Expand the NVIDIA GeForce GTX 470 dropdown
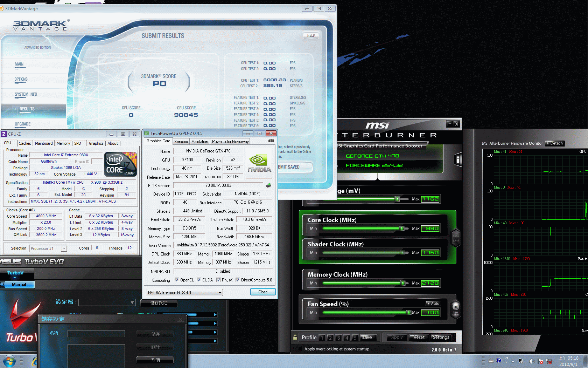588x368 pixels. coord(220,293)
